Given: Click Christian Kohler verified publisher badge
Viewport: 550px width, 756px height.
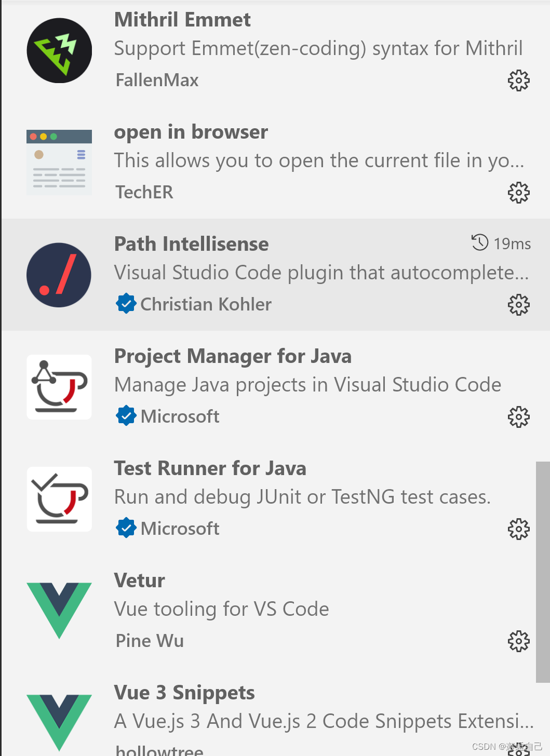Looking at the screenshot, I should 126,304.
